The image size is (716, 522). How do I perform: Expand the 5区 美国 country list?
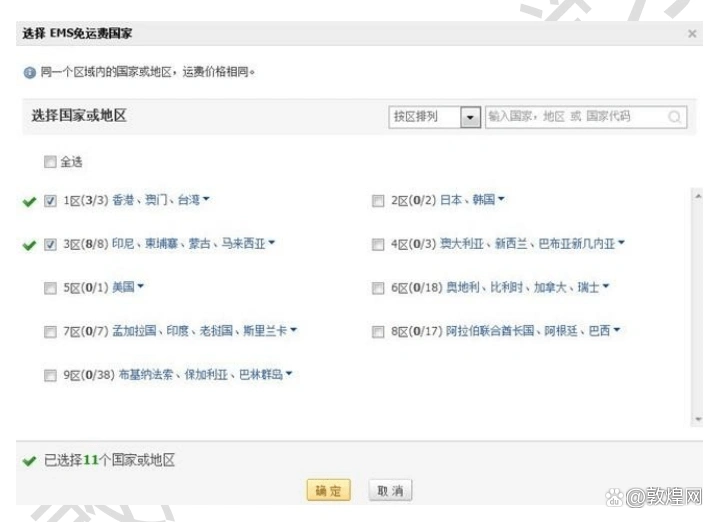click(140, 286)
